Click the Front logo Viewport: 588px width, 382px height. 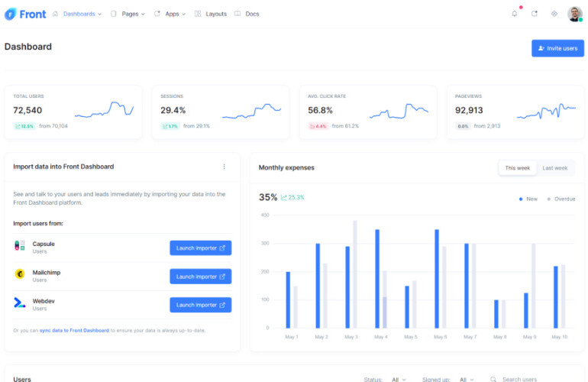tap(25, 14)
